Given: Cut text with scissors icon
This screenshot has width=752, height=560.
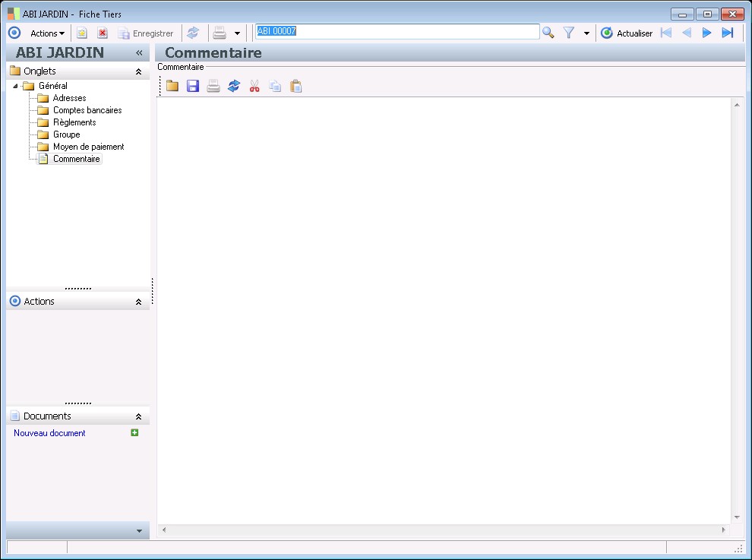Looking at the screenshot, I should pyautogui.click(x=254, y=86).
